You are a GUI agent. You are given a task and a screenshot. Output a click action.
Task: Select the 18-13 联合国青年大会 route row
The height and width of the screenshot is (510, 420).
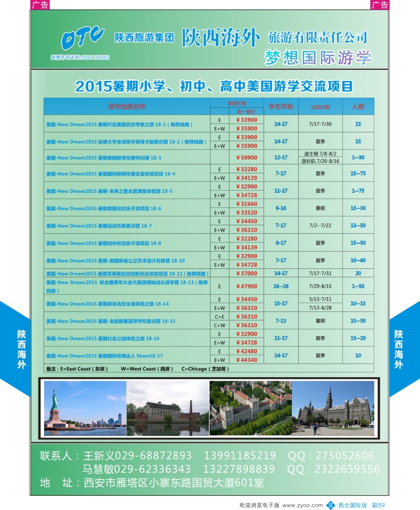click(x=209, y=286)
